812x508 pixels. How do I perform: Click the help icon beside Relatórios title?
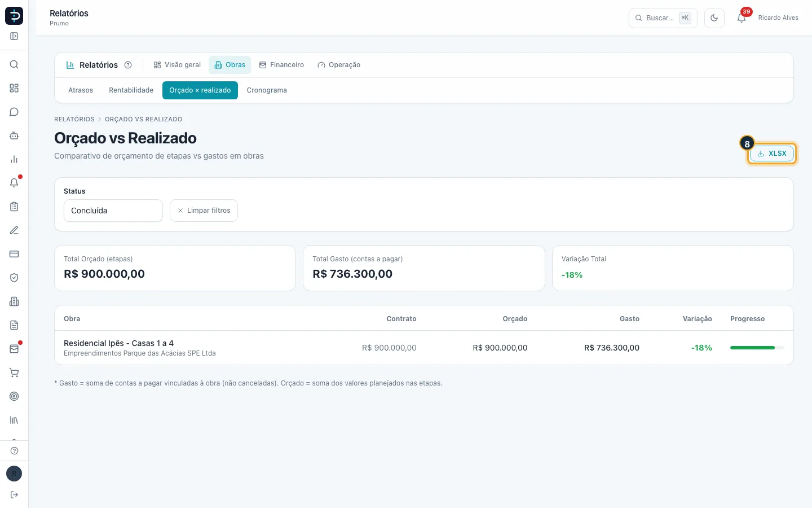128,65
